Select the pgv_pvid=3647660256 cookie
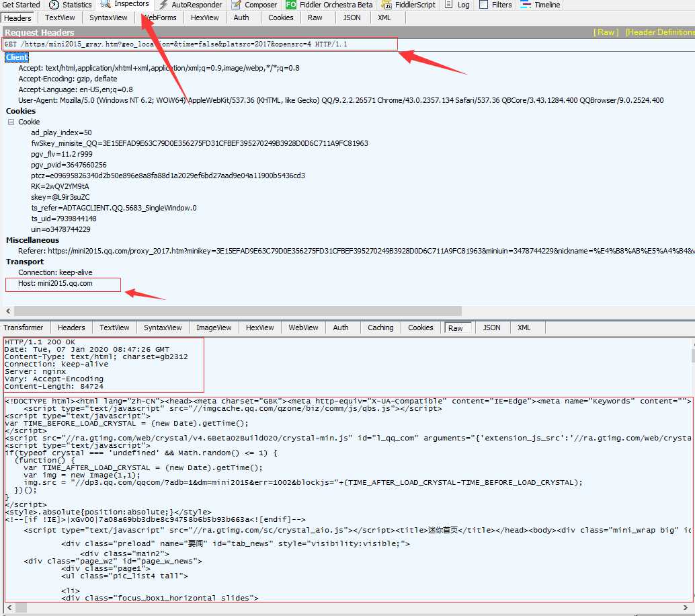The height and width of the screenshot is (616, 695). click(x=69, y=165)
